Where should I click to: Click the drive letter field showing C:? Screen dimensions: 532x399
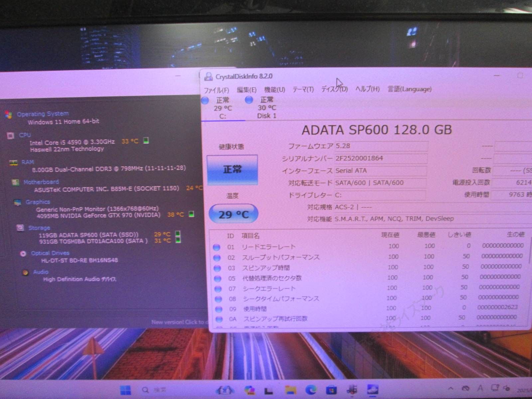click(380, 195)
